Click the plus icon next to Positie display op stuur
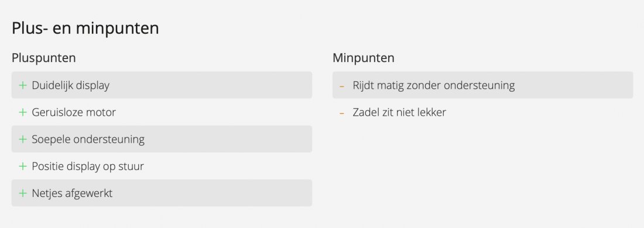 click(x=23, y=166)
